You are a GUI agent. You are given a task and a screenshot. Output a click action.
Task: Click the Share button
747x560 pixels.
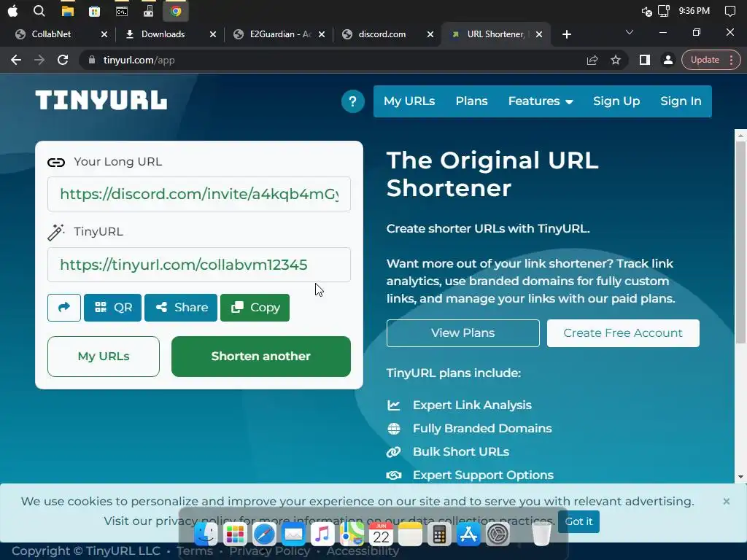[181, 308]
